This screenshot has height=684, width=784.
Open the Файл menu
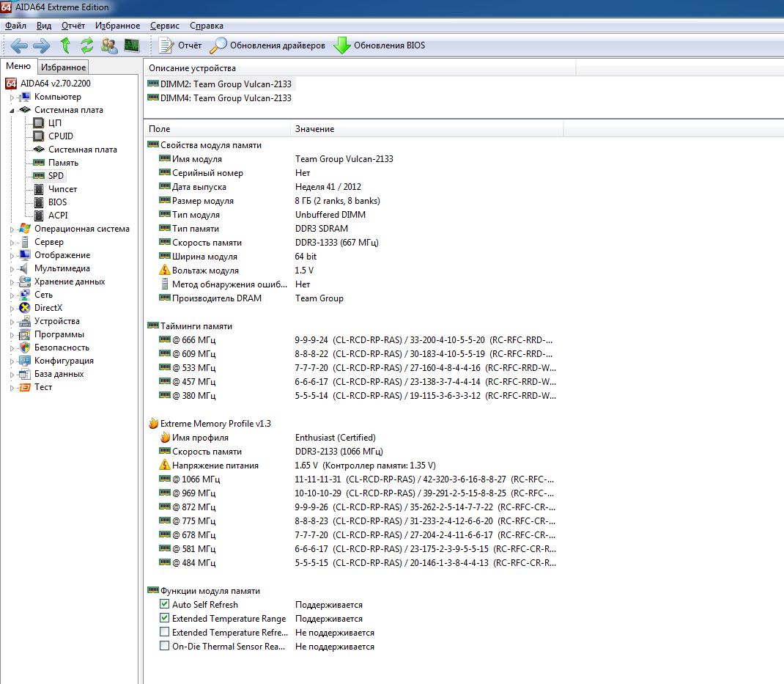click(15, 26)
